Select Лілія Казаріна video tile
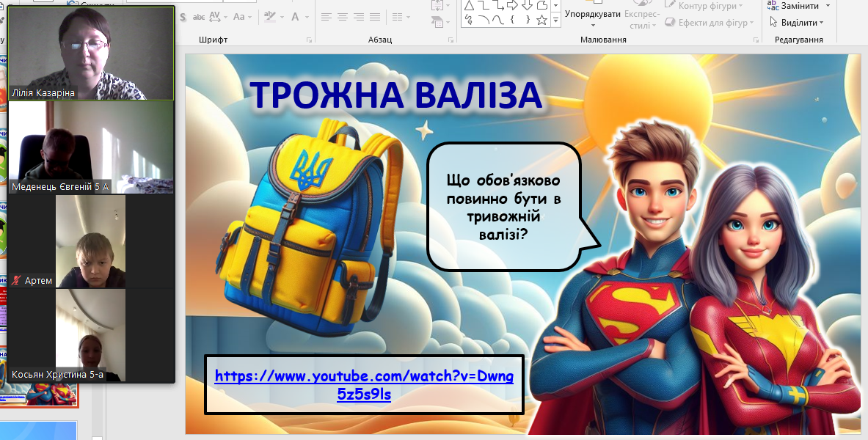 coord(91,53)
